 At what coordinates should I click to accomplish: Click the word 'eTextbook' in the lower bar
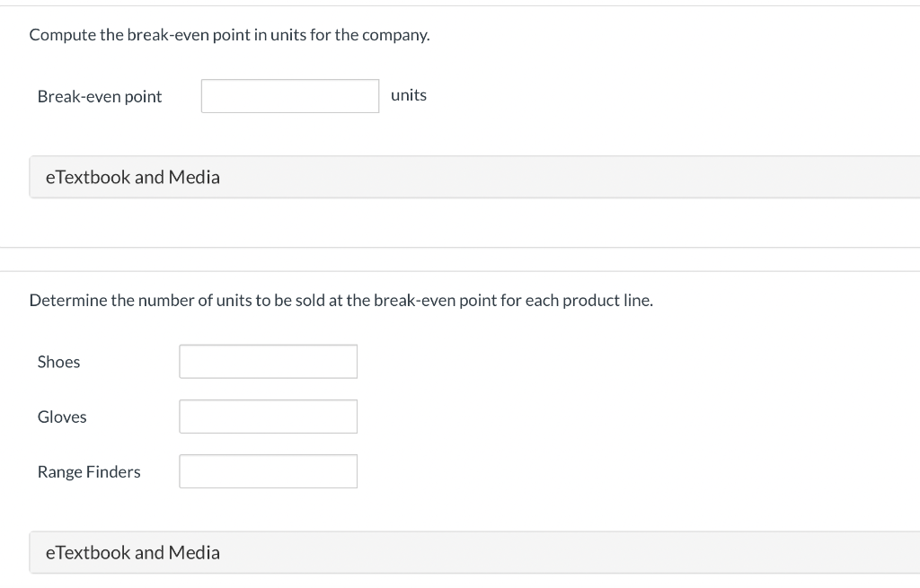coord(87,552)
